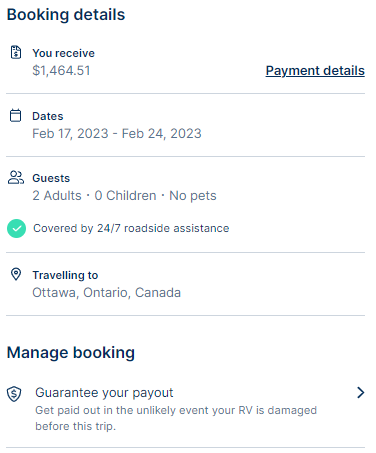Click the green checkmark roadside assistance badge
This screenshot has width=376, height=453.
16,228
